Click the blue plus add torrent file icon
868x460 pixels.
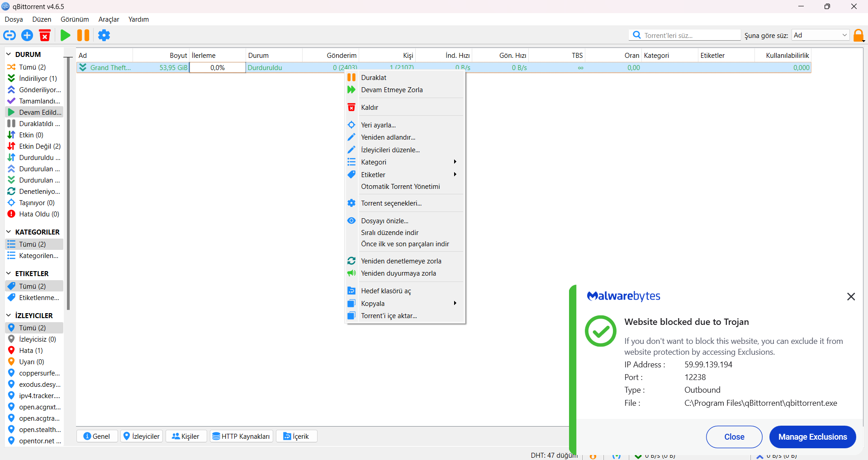click(27, 35)
